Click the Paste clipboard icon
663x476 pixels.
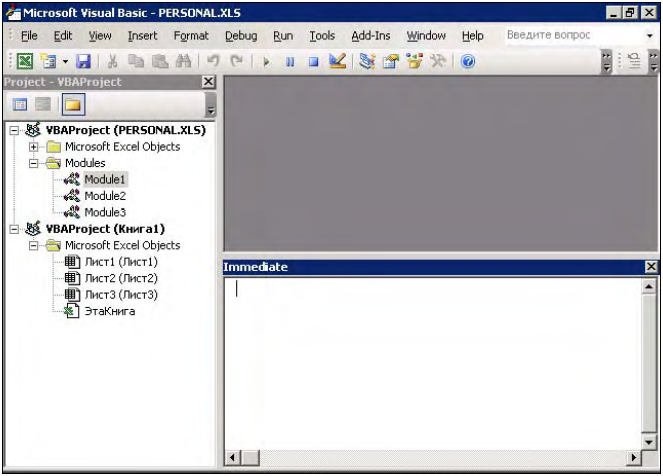[x=160, y=62]
